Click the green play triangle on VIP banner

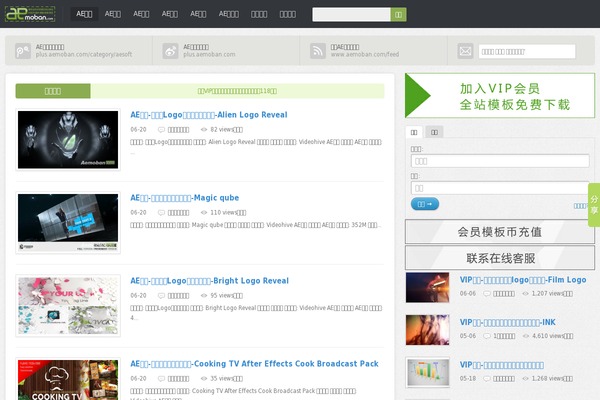point(418,96)
